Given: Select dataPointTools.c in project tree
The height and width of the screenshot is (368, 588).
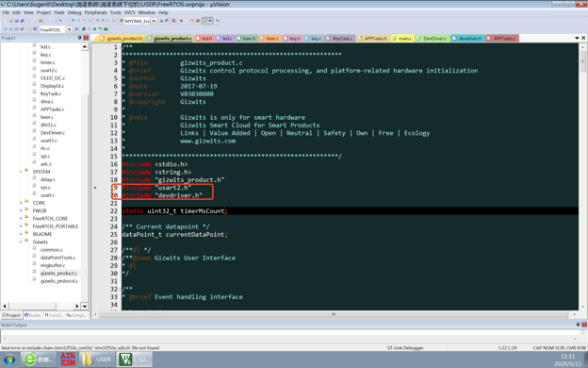Looking at the screenshot, I should [x=57, y=258].
